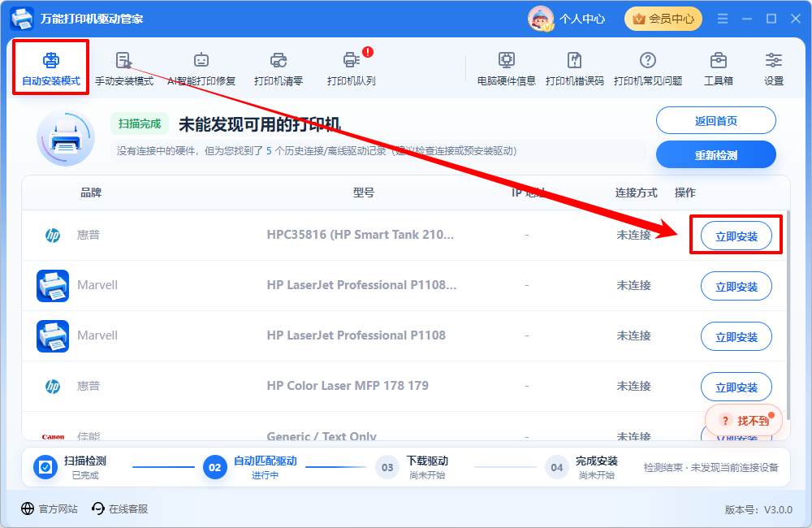Open 在线客服 support link
Viewport: 812px width, 528px height.
coord(119,509)
